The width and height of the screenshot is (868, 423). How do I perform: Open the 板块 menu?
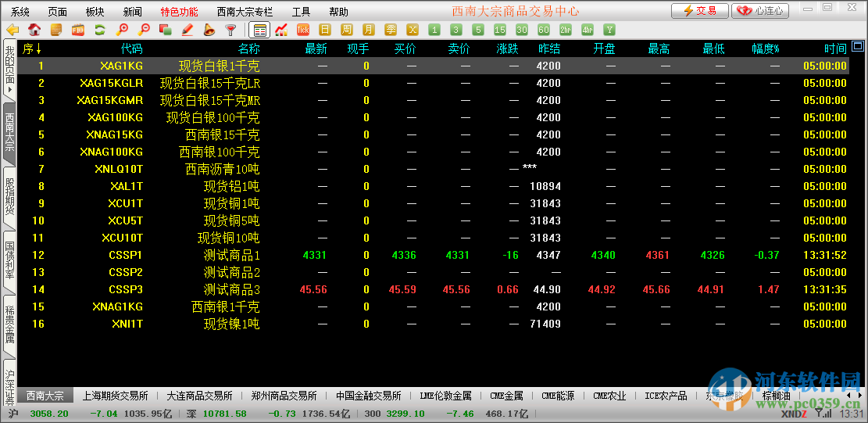[95, 12]
